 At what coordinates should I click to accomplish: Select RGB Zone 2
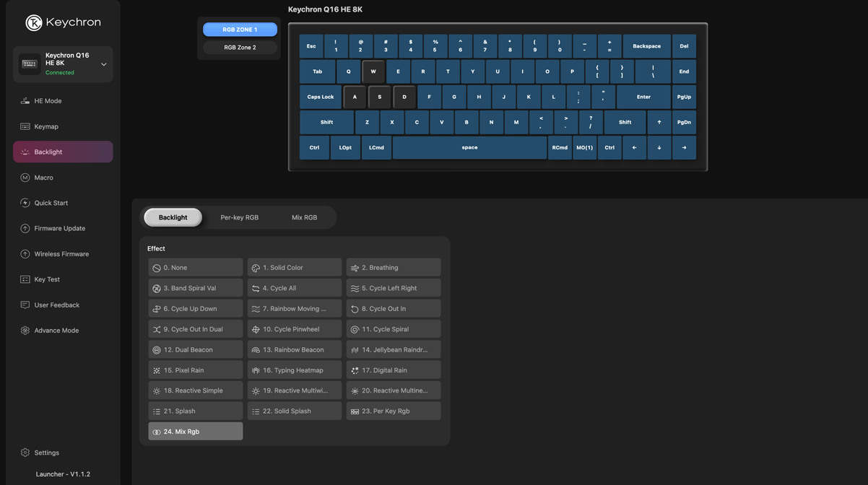coord(240,48)
